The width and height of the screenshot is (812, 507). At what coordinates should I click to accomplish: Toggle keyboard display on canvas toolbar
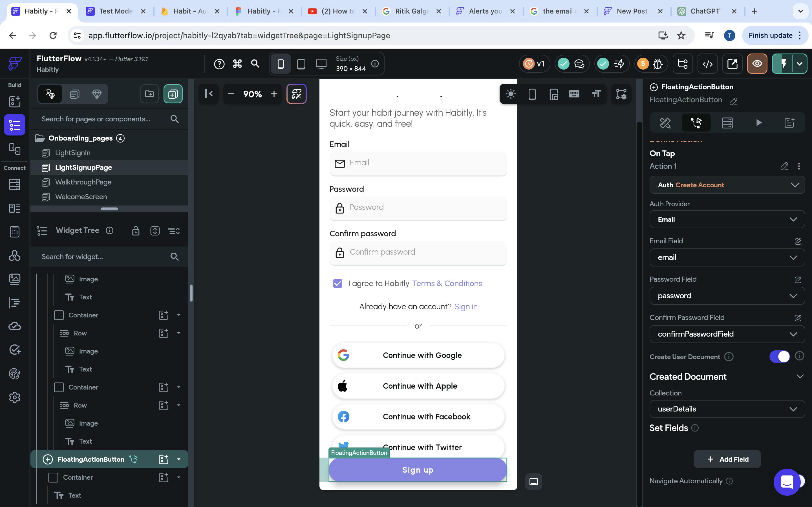[574, 94]
